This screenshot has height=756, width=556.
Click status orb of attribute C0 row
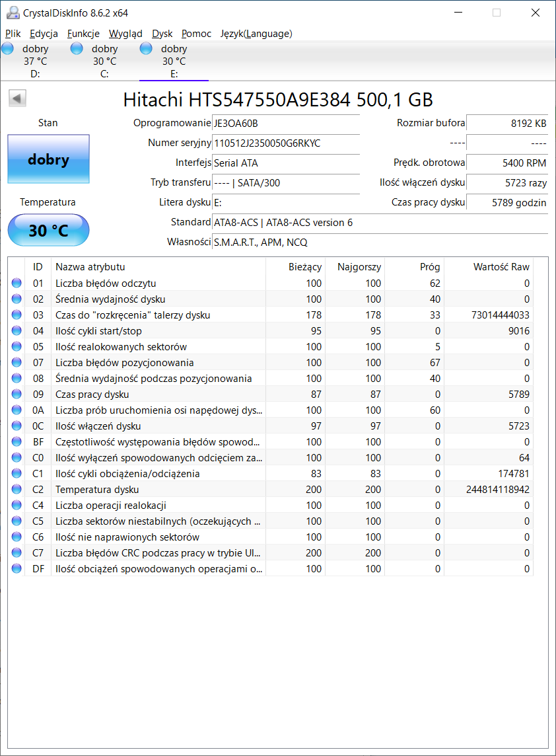tap(17, 457)
